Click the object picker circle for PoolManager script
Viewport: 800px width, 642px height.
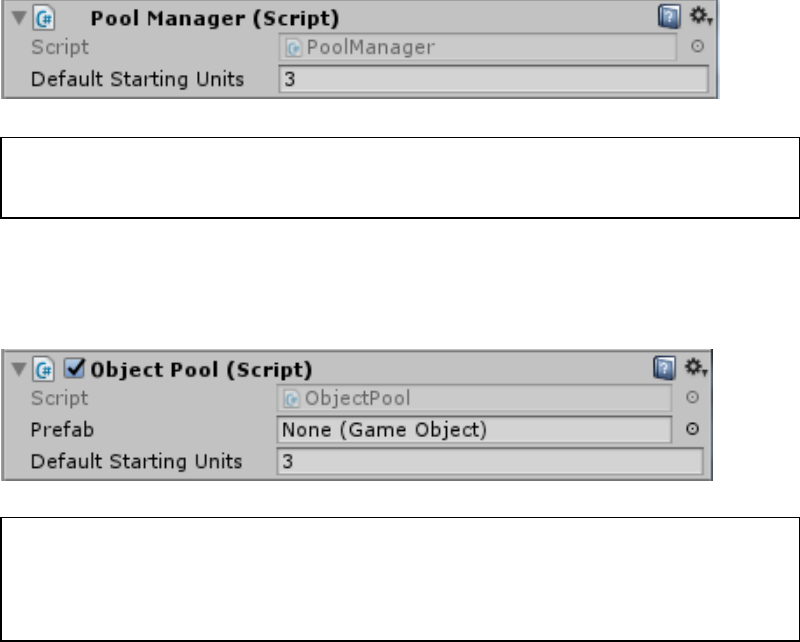[x=697, y=46]
